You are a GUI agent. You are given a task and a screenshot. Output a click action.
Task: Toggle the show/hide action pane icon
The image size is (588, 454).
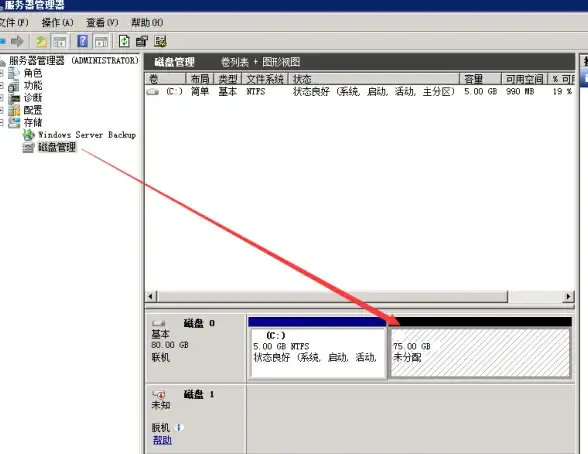[101, 42]
